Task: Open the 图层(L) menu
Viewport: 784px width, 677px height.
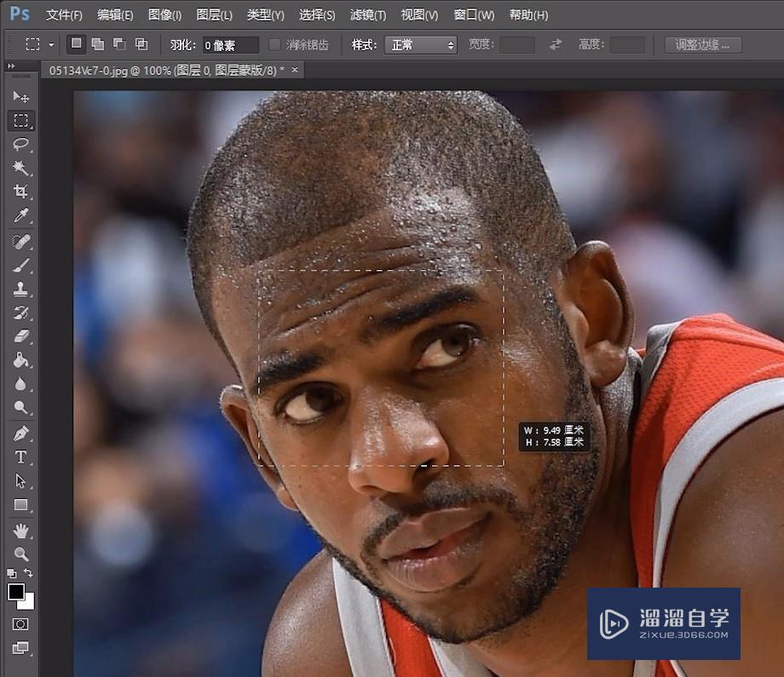Action: coord(215,15)
